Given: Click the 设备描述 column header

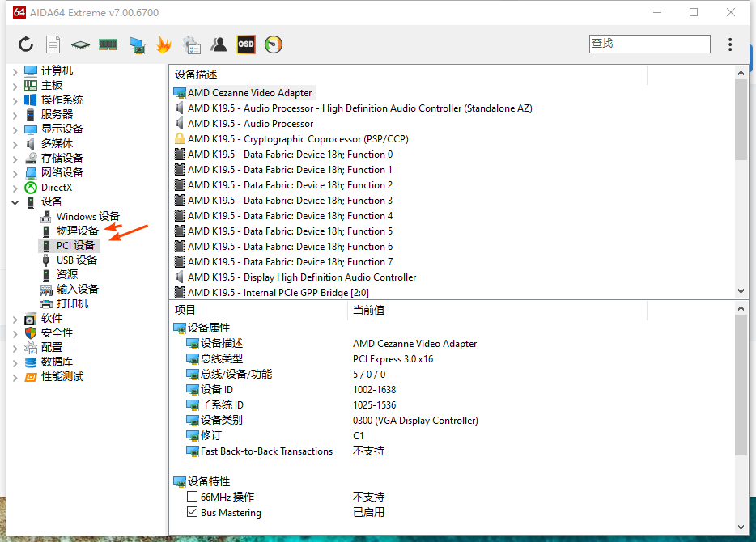Looking at the screenshot, I should click(196, 74).
